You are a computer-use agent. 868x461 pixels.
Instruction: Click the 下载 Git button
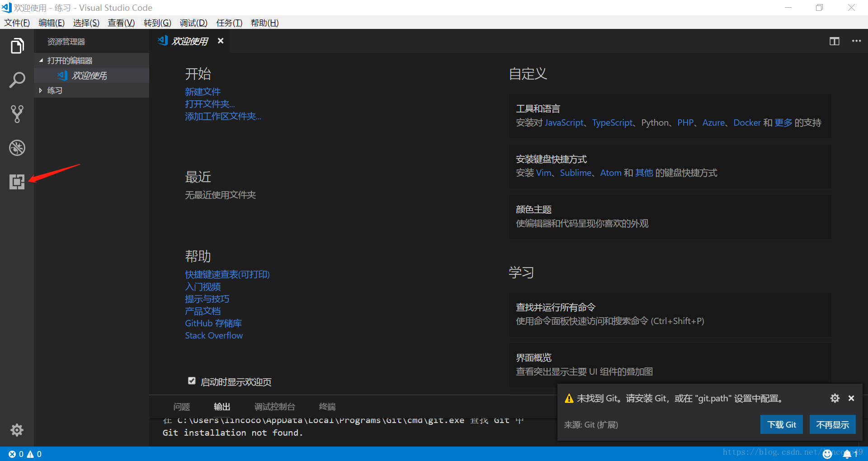pyautogui.click(x=782, y=424)
